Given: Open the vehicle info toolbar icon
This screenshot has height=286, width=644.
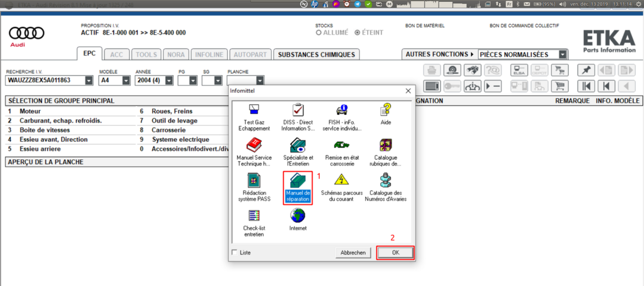Looking at the screenshot, I should point(472,86).
